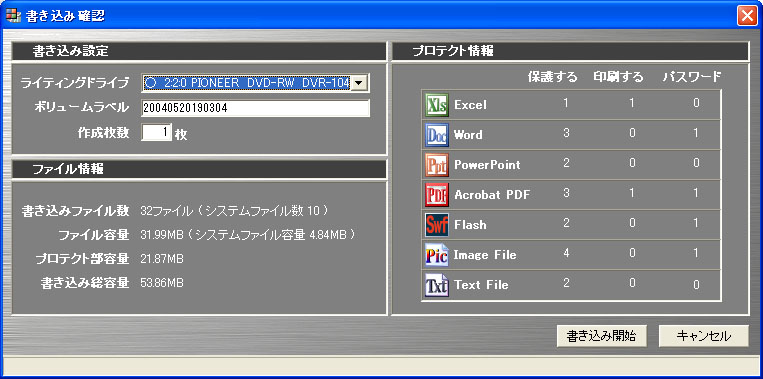Click the 保護する column header
Screen dimensions: 763x379
pyautogui.click(x=553, y=76)
